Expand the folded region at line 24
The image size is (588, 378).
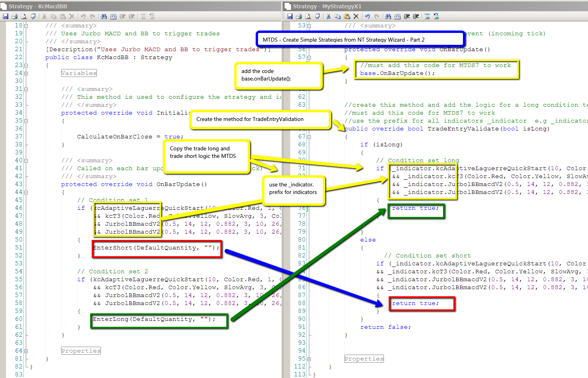pos(26,73)
